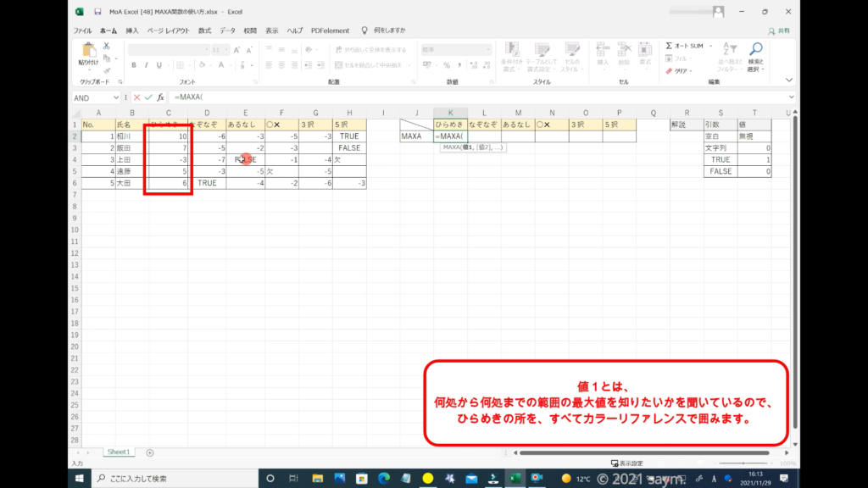Open Find and Select magnifier icon

[755, 48]
